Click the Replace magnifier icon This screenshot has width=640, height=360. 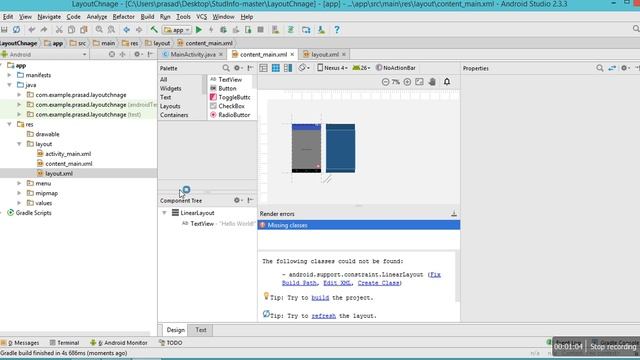tap(111, 30)
